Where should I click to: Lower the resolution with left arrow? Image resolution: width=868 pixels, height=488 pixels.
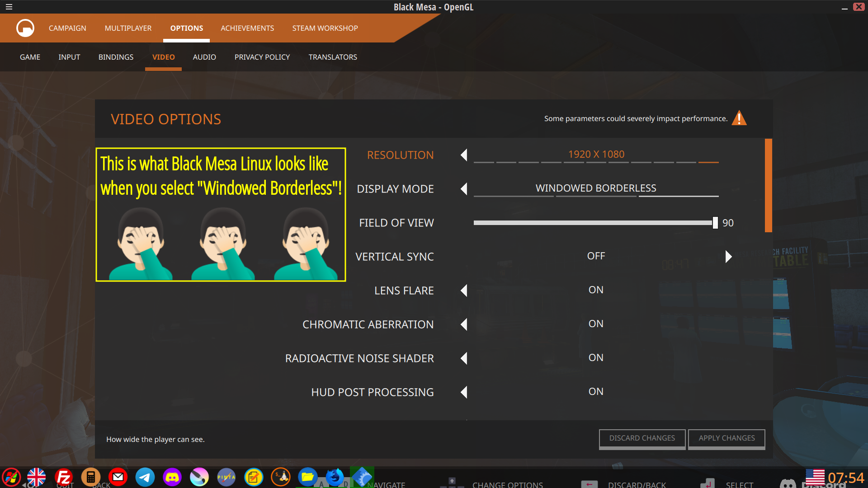click(x=464, y=155)
